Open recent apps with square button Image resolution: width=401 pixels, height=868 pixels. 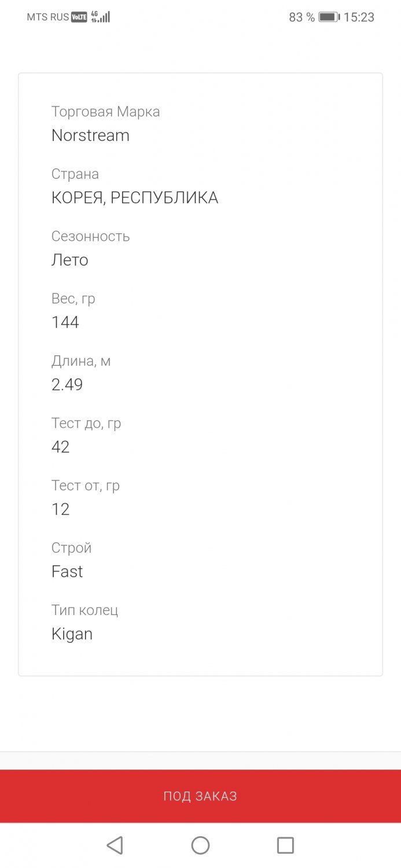click(x=285, y=845)
